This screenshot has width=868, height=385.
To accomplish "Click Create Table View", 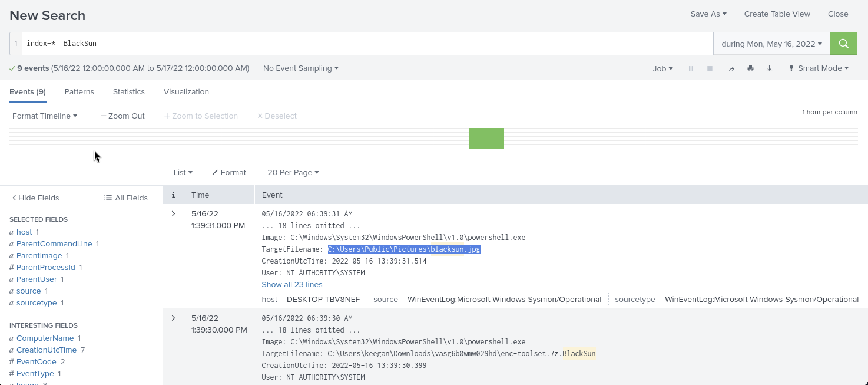I will pyautogui.click(x=777, y=14).
